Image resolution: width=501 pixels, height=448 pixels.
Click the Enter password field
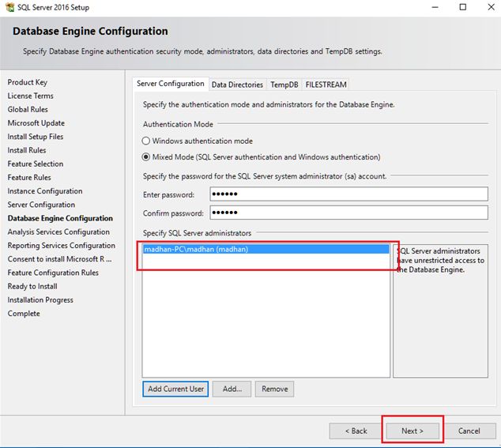(x=348, y=194)
